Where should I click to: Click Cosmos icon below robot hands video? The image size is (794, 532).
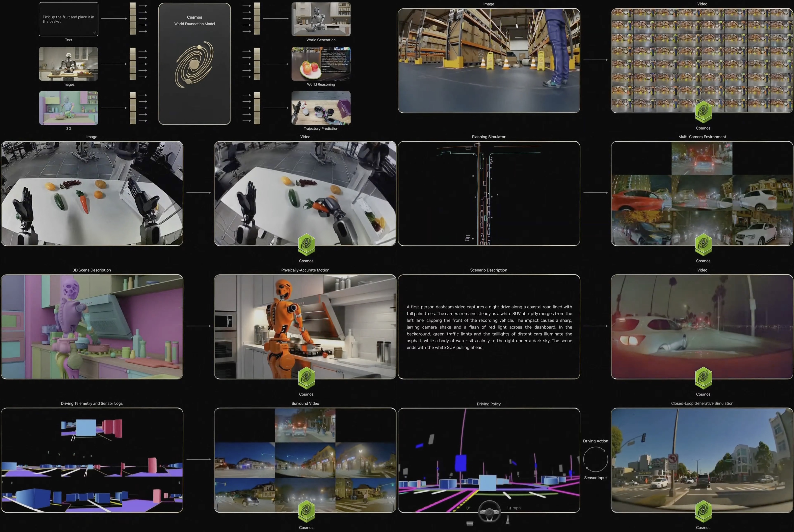pyautogui.click(x=306, y=244)
